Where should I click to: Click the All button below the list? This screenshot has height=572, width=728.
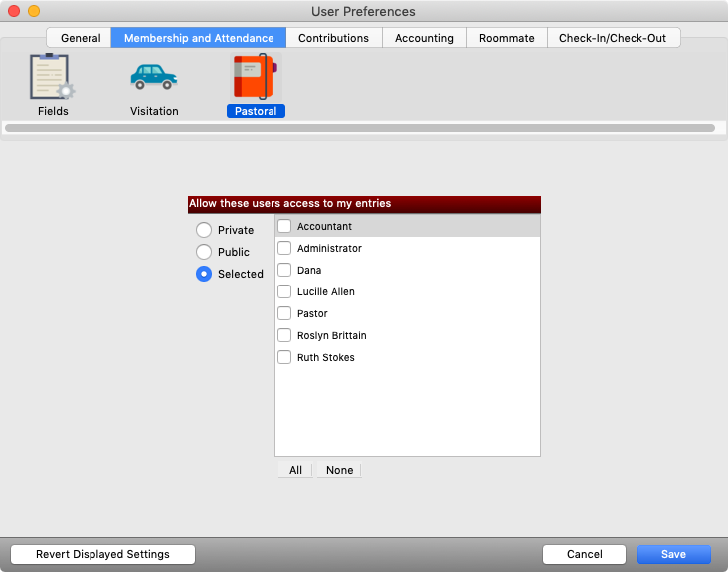[x=295, y=470]
